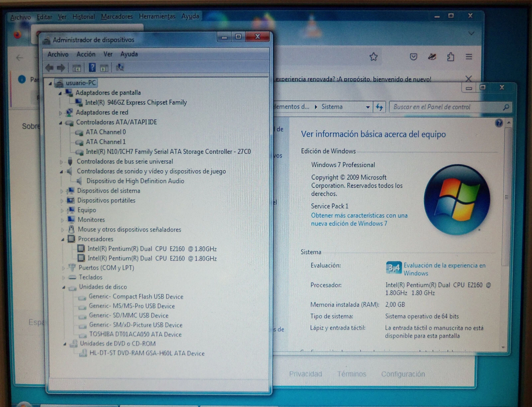
Task: Expand the Dispositivos del sistema node
Action: point(62,191)
